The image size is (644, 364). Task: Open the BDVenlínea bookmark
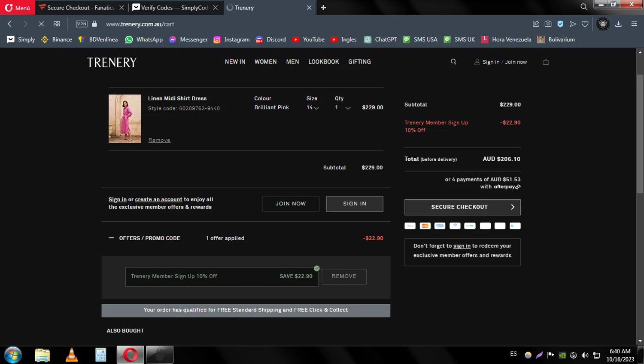click(98, 40)
